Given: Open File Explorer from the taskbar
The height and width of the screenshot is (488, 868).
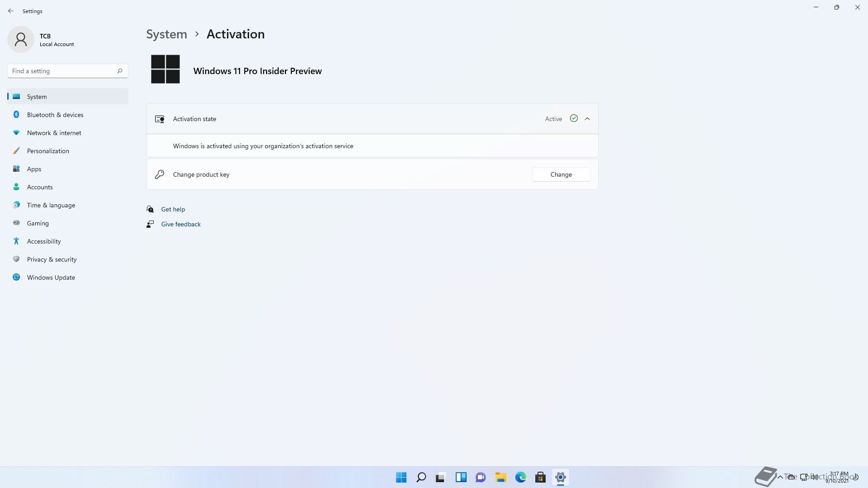Looking at the screenshot, I should click(500, 477).
